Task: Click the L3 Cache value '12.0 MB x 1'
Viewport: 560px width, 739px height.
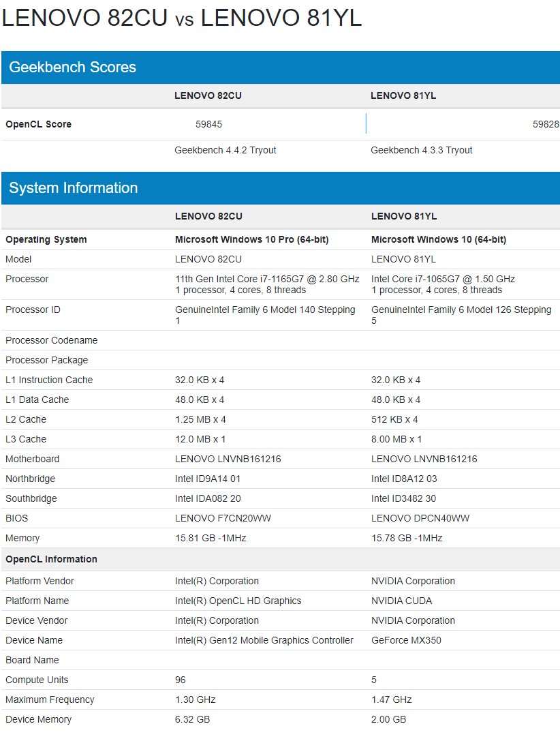Action: click(200, 439)
